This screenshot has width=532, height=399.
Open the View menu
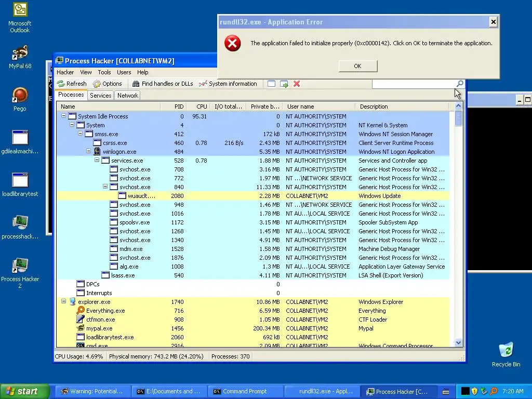[x=86, y=72]
